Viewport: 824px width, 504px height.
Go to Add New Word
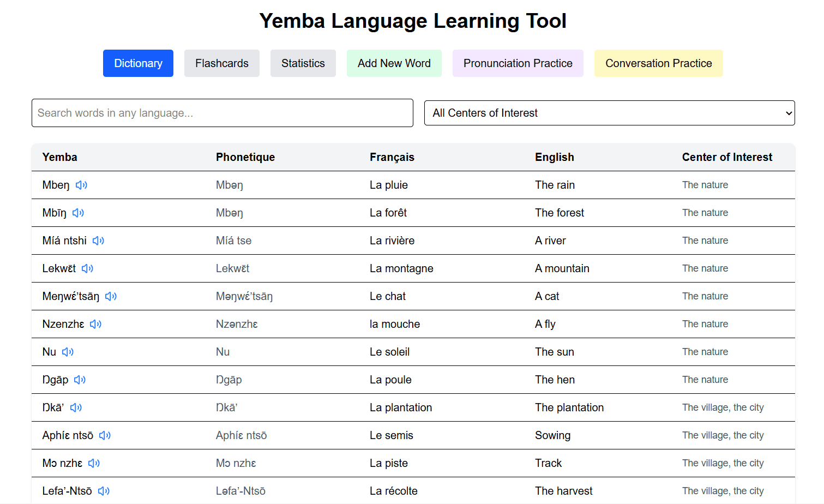394,63
